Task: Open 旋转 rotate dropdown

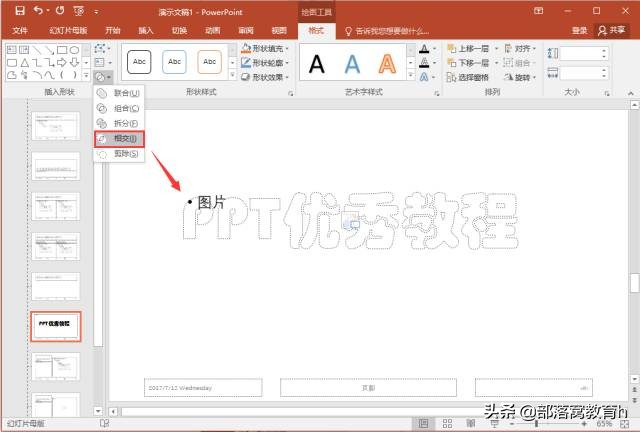Action: point(520,77)
